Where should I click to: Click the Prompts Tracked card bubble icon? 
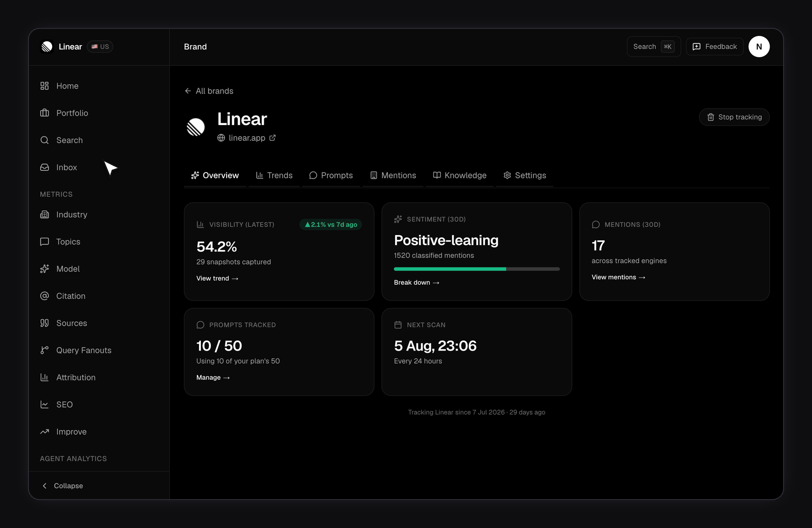(200, 325)
